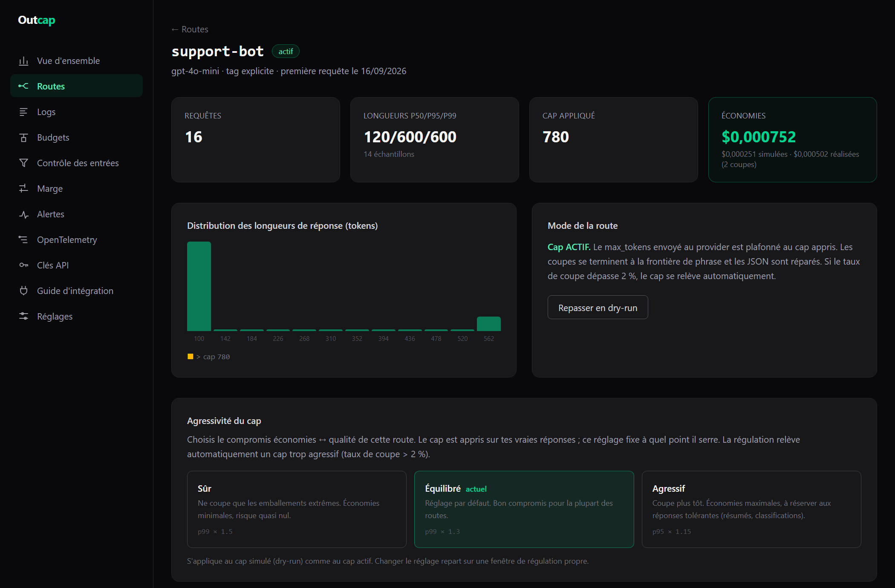Go to Logs section

coord(76,112)
